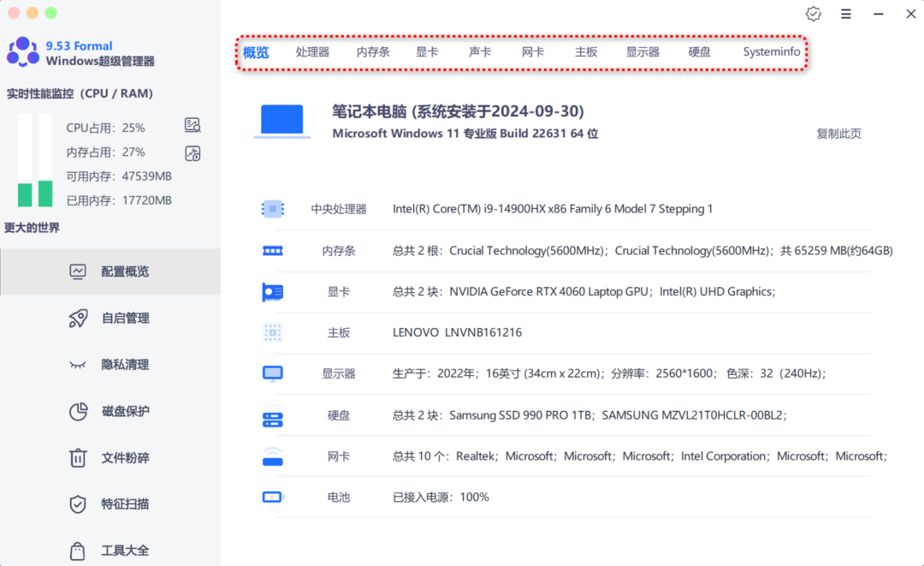Image resolution: width=924 pixels, height=566 pixels.
Task: Switch to the top 内存条 tab
Action: click(373, 52)
